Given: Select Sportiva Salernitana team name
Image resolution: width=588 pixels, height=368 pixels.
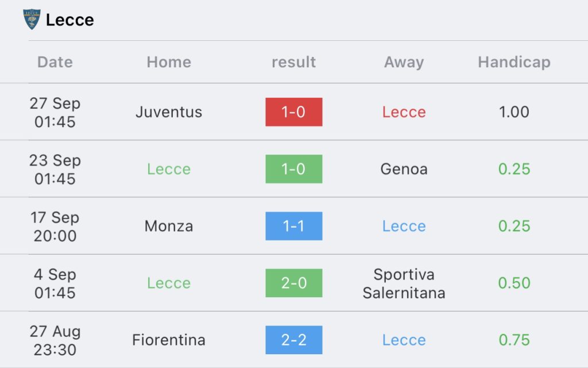Looking at the screenshot, I should [x=404, y=283].
